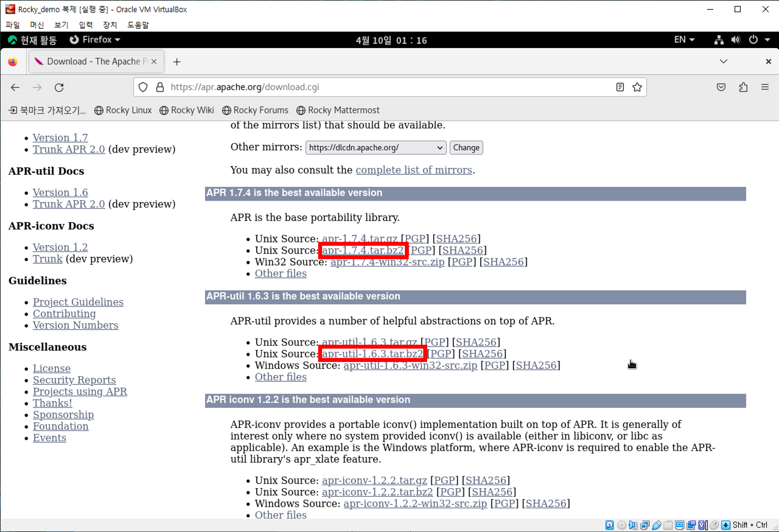Expand the Other mirrors dropdown
The image size is (779, 532).
coord(375,147)
